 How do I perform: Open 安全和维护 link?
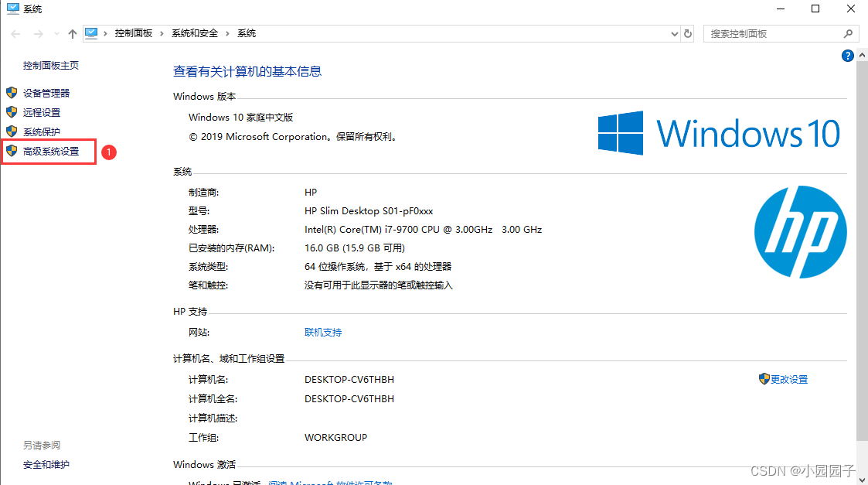click(x=46, y=464)
